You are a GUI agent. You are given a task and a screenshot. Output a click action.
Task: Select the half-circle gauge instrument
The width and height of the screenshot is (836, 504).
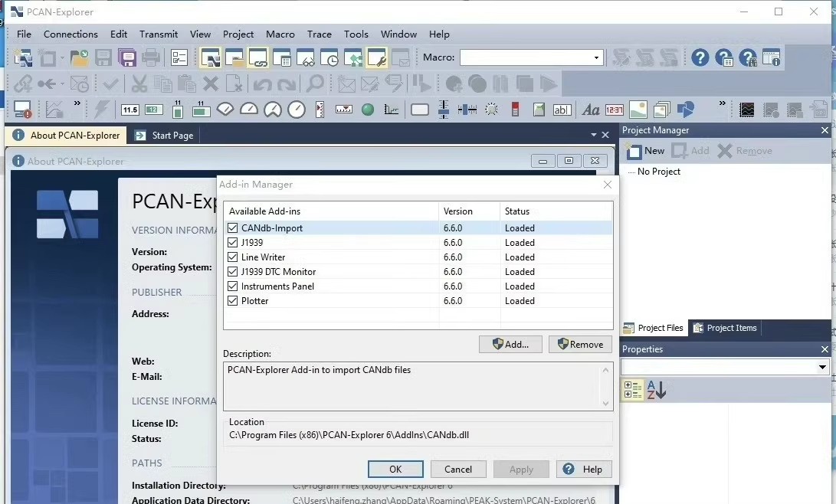(249, 110)
